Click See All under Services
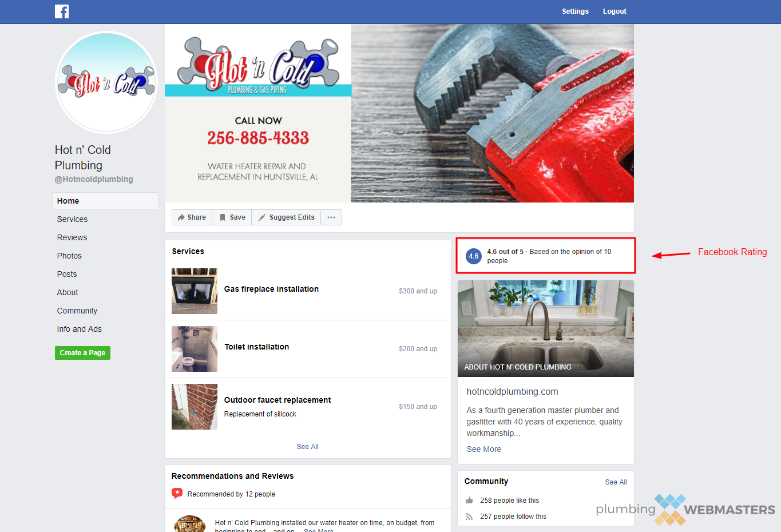This screenshot has width=781, height=532. click(x=308, y=447)
